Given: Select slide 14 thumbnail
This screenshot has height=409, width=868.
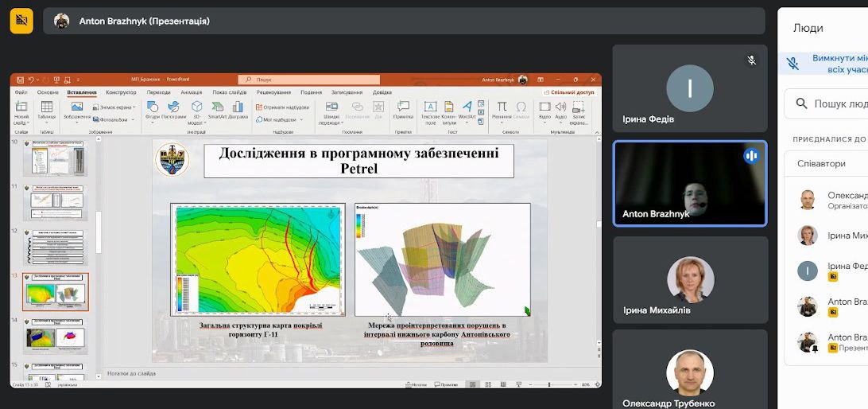Looking at the screenshot, I should pos(55,335).
